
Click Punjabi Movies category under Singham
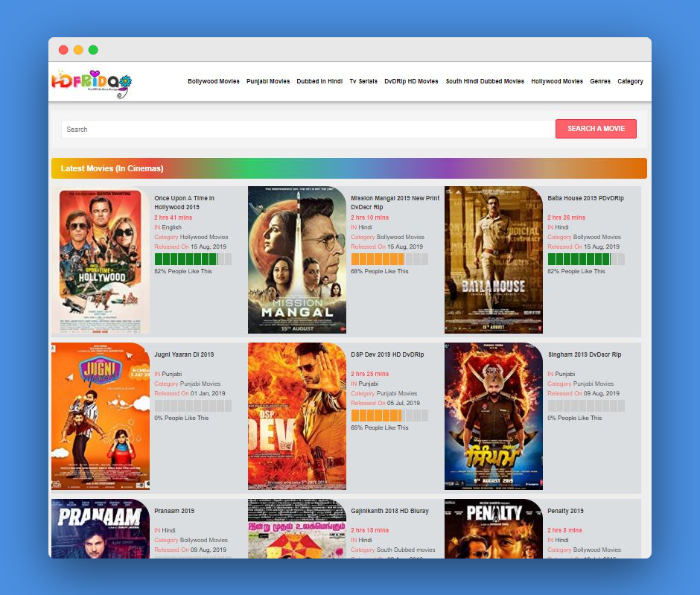(x=594, y=384)
